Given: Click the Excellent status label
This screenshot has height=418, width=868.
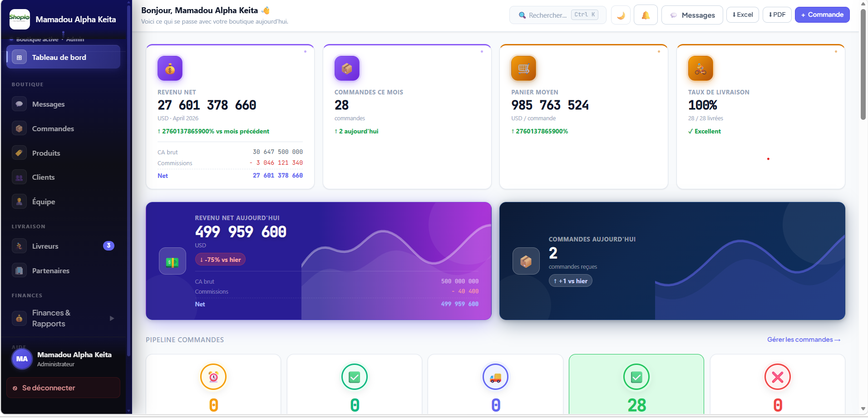Looking at the screenshot, I should 705,131.
